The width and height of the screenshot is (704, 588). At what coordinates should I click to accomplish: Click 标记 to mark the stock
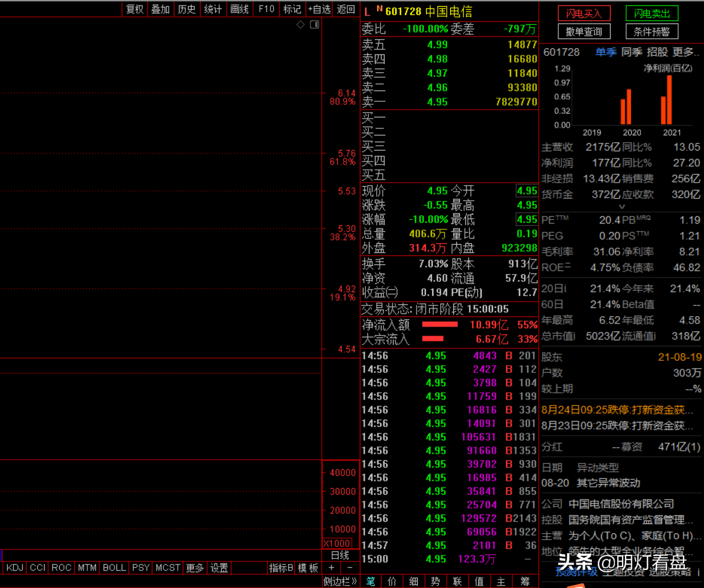(x=292, y=9)
